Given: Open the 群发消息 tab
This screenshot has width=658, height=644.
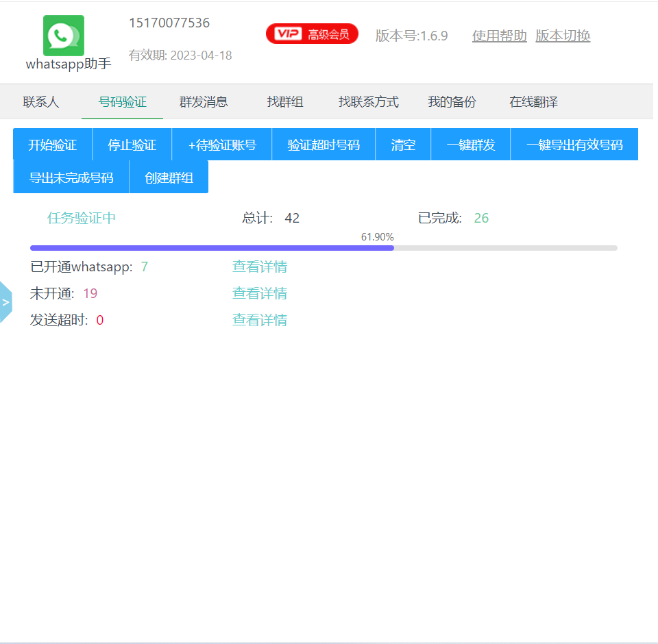Looking at the screenshot, I should pyautogui.click(x=204, y=102).
